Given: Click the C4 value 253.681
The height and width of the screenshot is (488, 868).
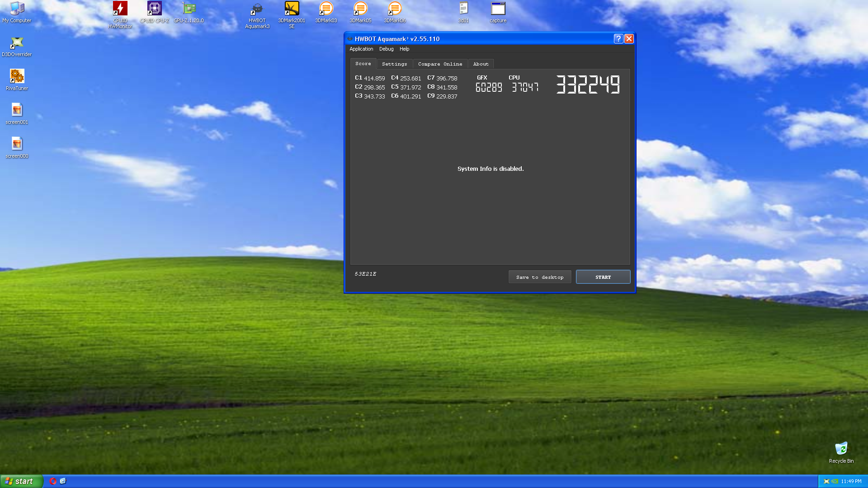Looking at the screenshot, I should point(410,78).
